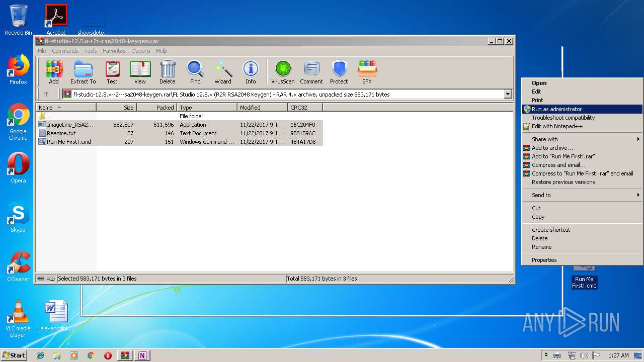Click the taskbar clock showing 1:27 AM
Viewport: 644px width, 362px height.
click(x=618, y=355)
